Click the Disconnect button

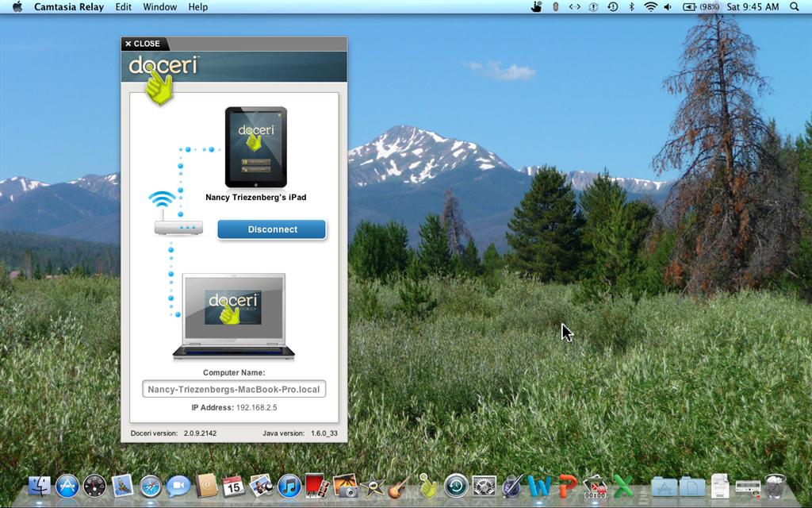272,229
